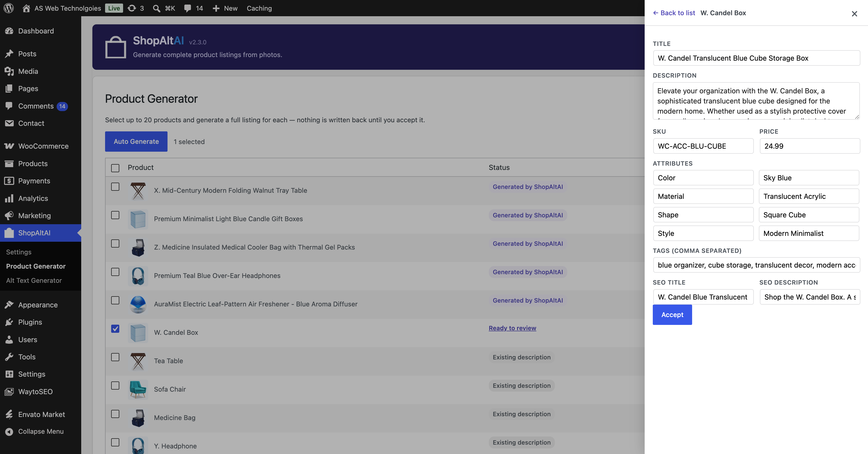
Task: Open the New content menu label
Action: 230,8
